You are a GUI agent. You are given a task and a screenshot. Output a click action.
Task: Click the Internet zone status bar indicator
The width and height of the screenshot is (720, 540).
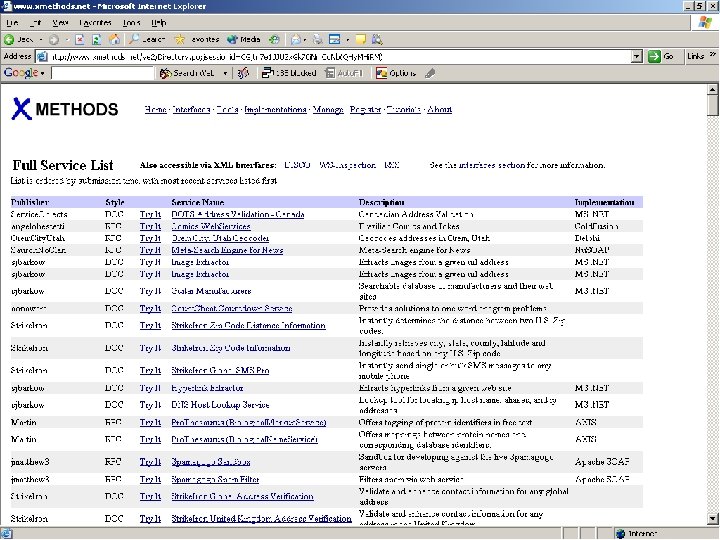point(638,533)
